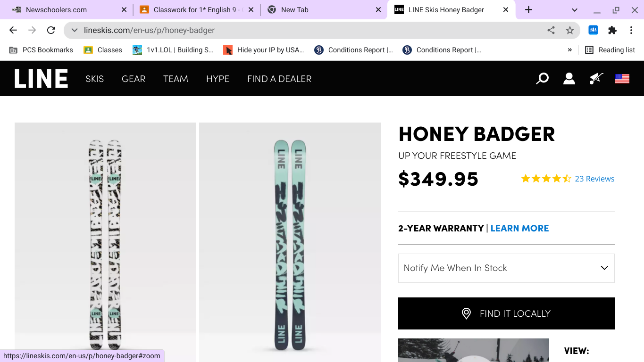Show more bookmarks with the chevron
The image size is (644, 362).
coord(570,50)
